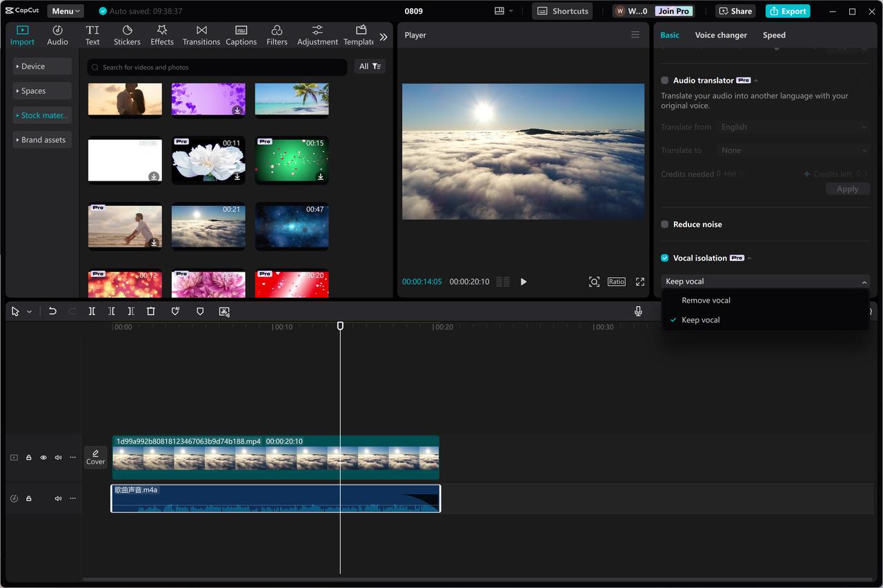Expand the Stock materials section in the sidebar
Image resolution: width=883 pixels, height=588 pixels.
click(x=42, y=114)
